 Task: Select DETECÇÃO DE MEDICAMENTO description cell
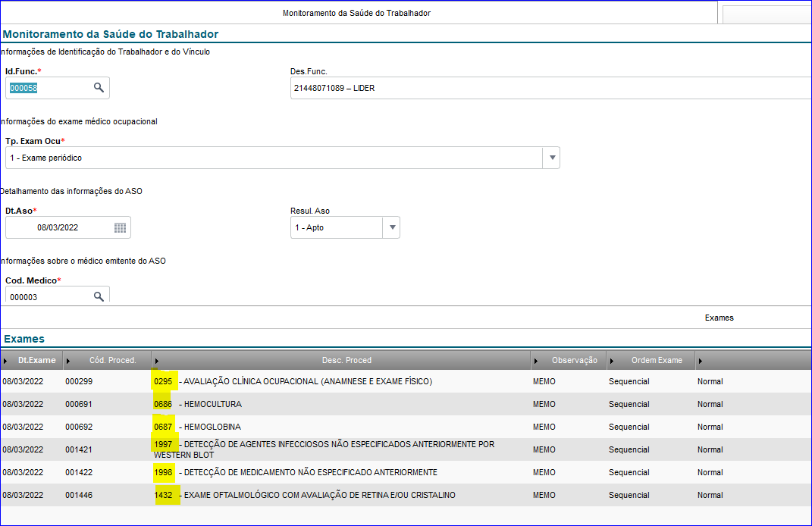tap(296, 473)
